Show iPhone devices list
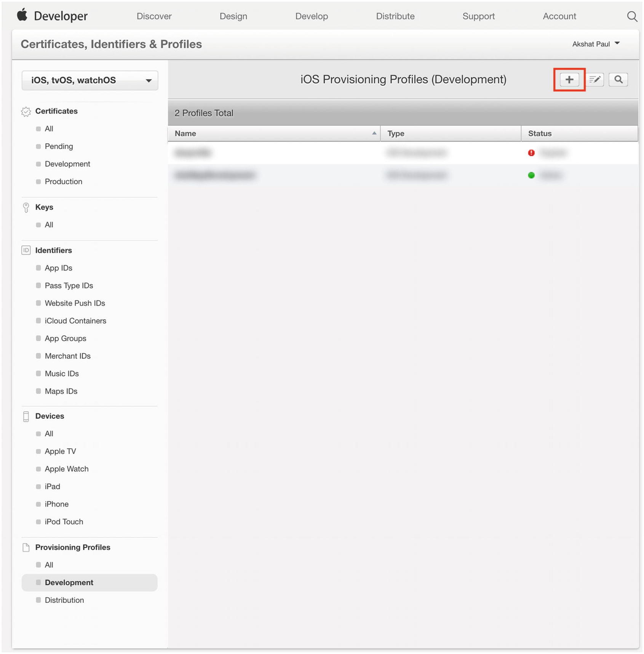This screenshot has height=654, width=644. coord(56,504)
